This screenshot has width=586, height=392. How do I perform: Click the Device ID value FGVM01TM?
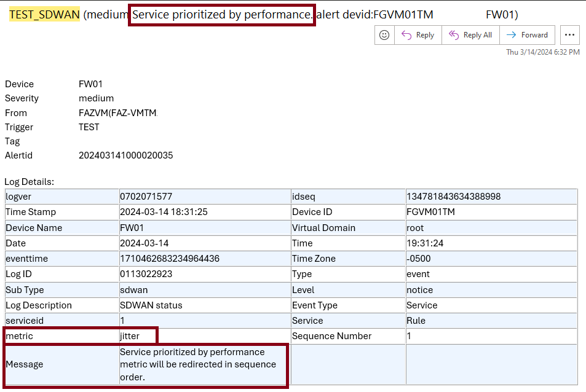pyautogui.click(x=430, y=212)
